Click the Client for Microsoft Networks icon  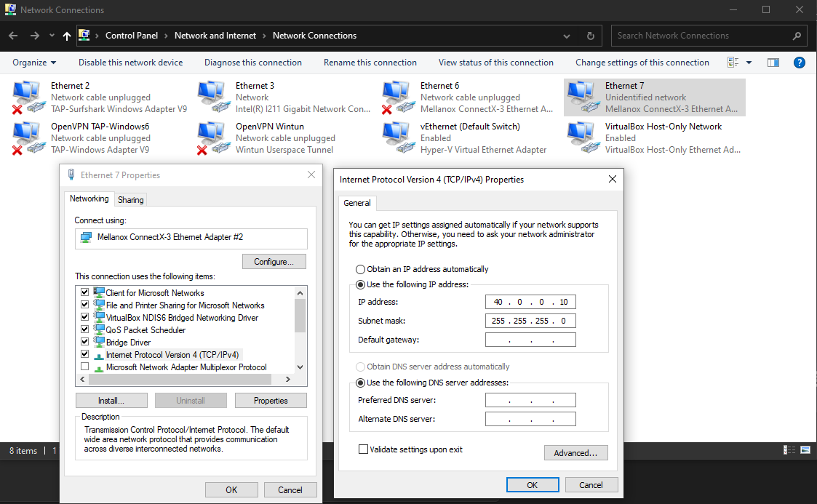tap(98, 292)
